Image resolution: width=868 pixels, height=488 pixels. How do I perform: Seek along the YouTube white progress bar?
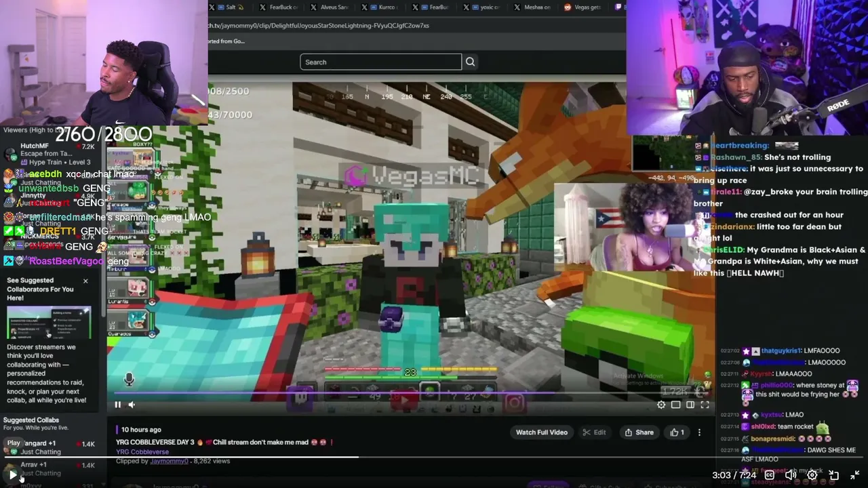point(434,457)
